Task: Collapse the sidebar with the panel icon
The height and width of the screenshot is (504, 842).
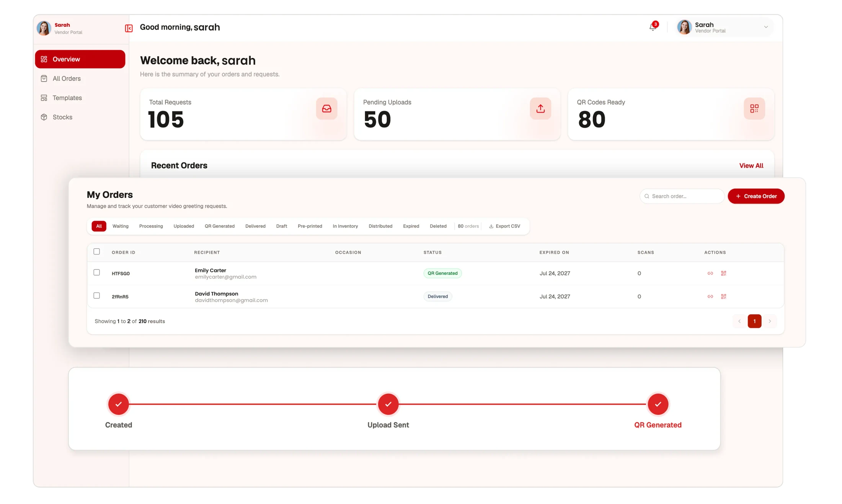Action: [x=129, y=28]
